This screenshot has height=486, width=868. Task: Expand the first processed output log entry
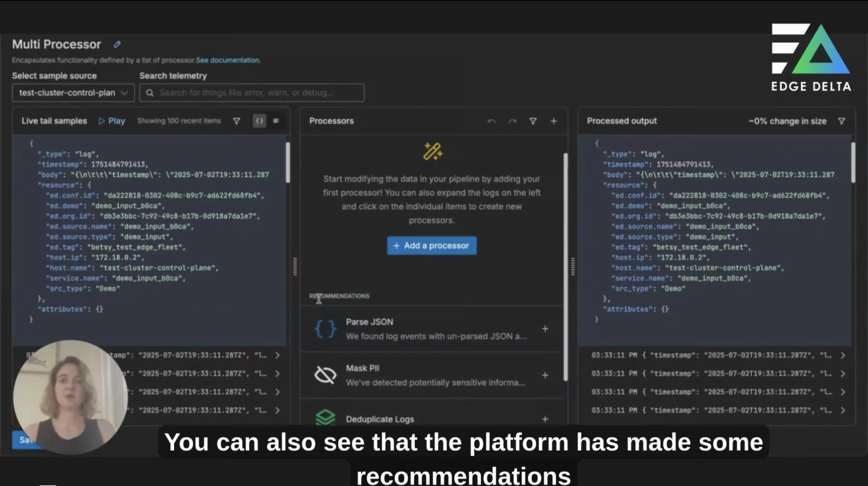pyautogui.click(x=843, y=356)
